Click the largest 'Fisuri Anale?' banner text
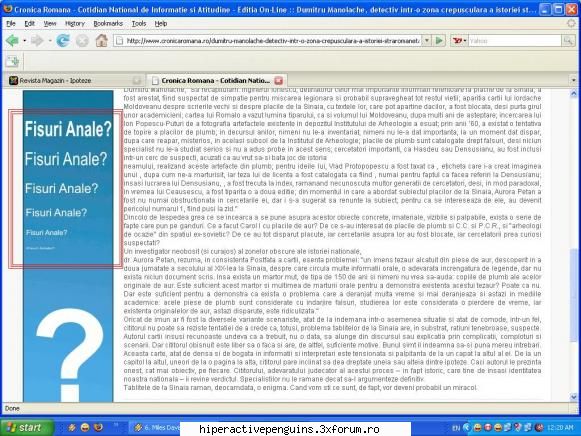 [x=68, y=129]
